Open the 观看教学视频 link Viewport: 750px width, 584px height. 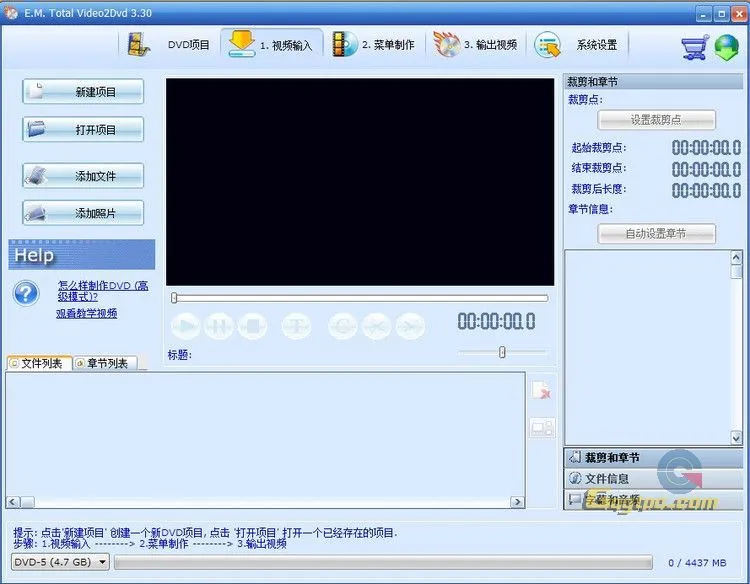click(87, 313)
